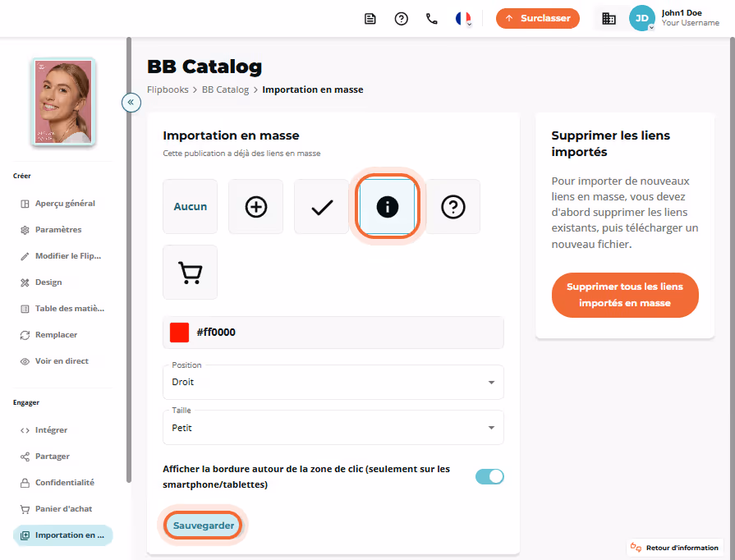Open the French flag language selector
Viewport: 735px width, 560px height.
tap(463, 19)
